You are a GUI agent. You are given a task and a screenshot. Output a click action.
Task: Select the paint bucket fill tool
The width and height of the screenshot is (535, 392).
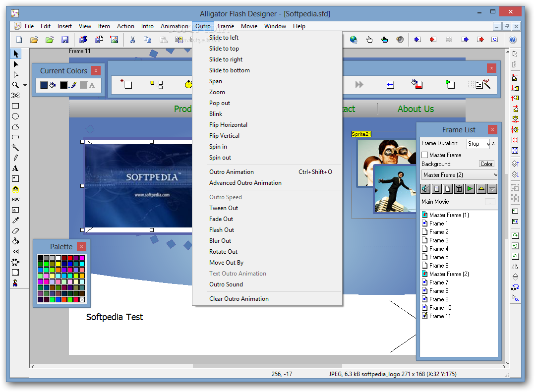click(15, 241)
